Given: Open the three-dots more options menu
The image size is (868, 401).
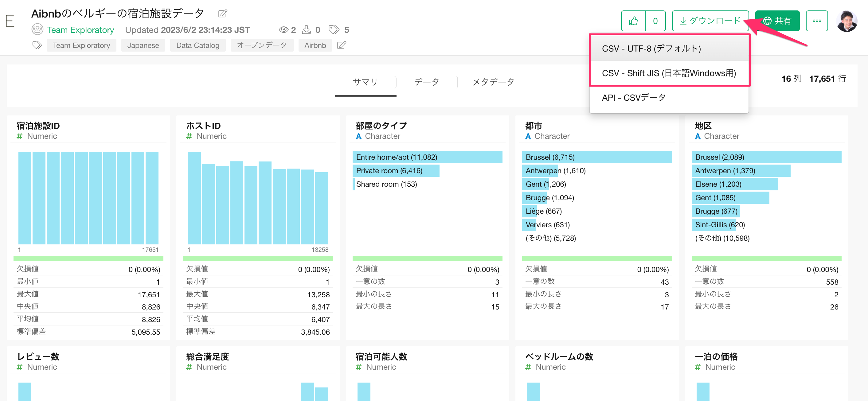Looking at the screenshot, I should tap(816, 21).
